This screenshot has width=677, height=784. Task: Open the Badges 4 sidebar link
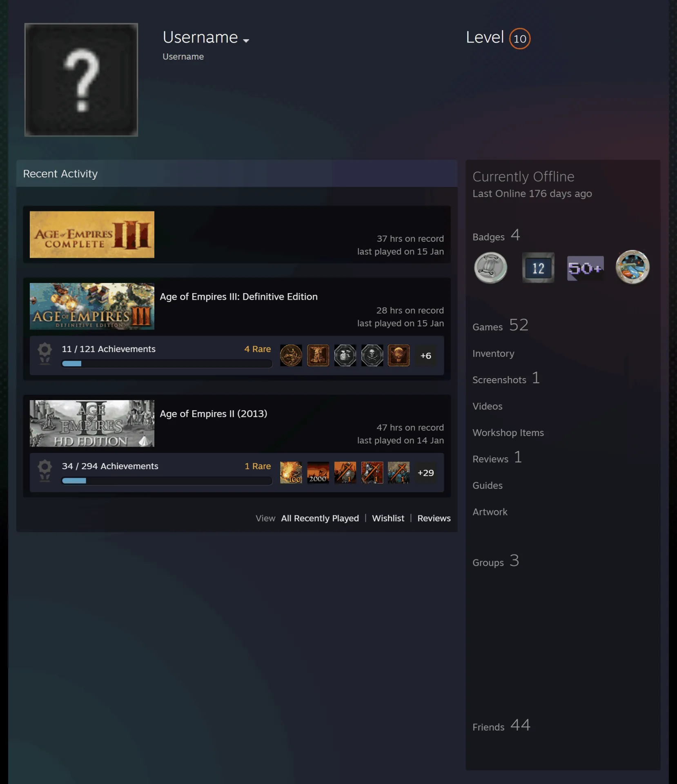coord(496,236)
